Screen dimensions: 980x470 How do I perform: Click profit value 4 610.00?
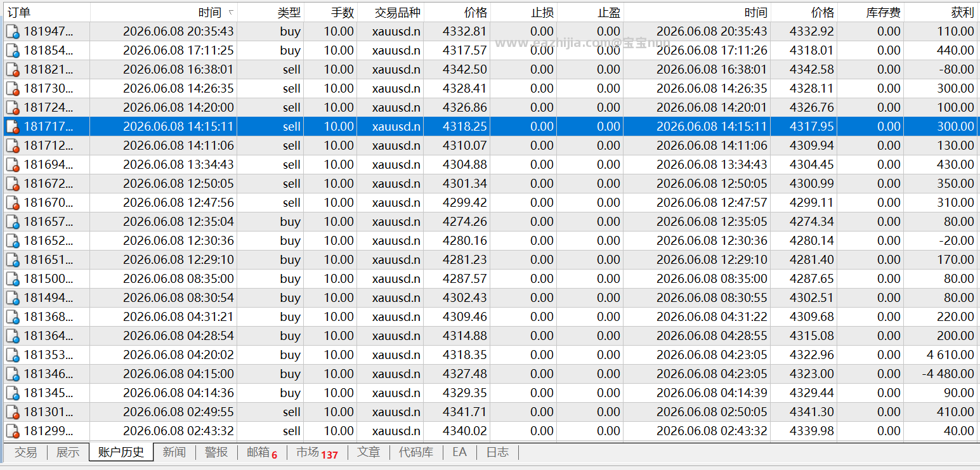pos(950,355)
